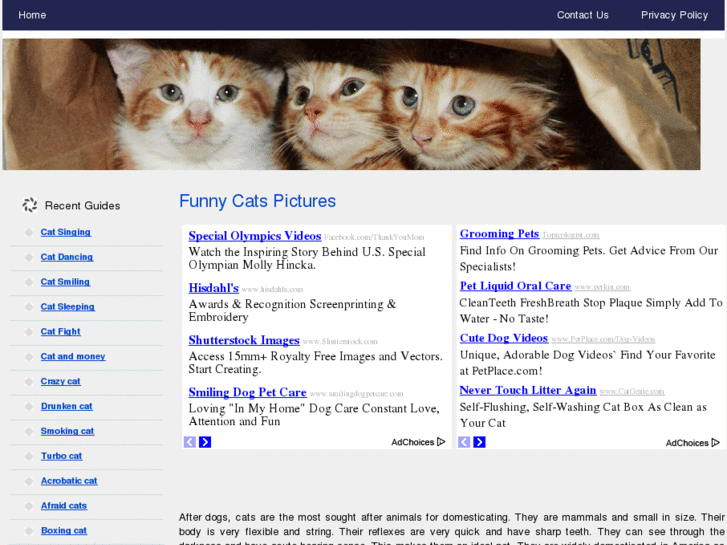This screenshot has width=727, height=545.
Task: Click the bullet icon beside Cat Singing
Action: pos(27,233)
